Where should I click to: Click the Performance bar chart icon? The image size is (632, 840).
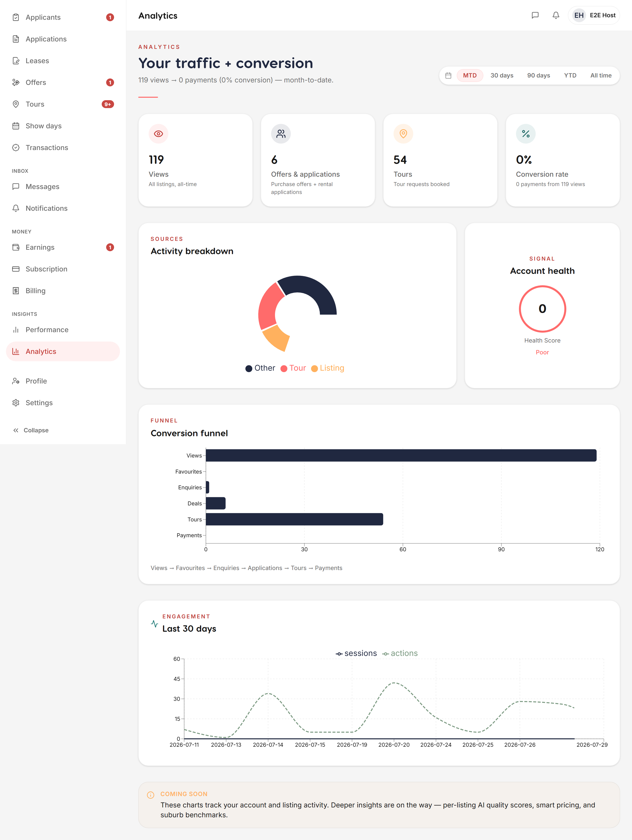pos(16,330)
